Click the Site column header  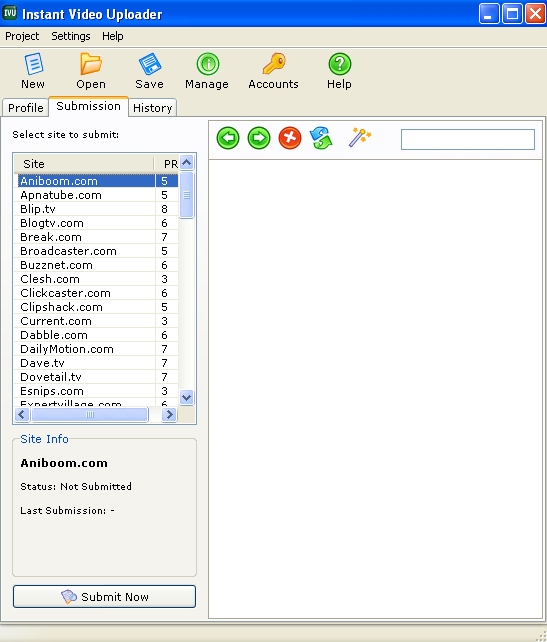tap(84, 164)
